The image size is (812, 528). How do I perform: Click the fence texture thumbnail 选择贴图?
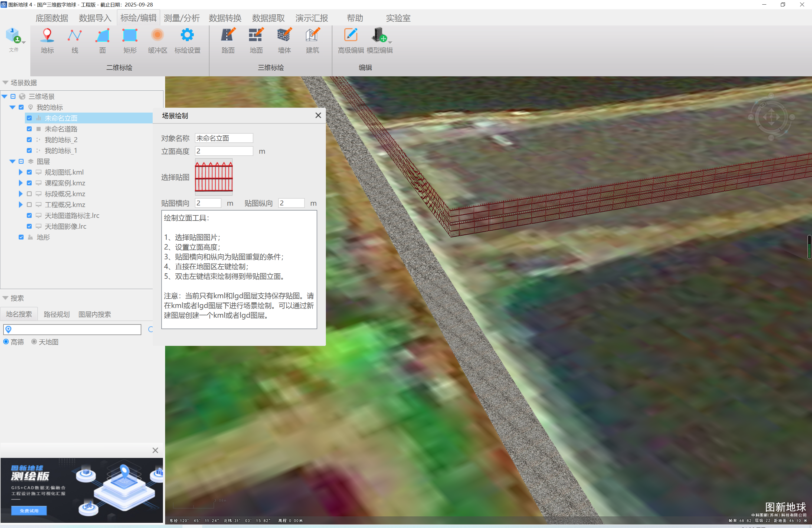click(x=214, y=177)
